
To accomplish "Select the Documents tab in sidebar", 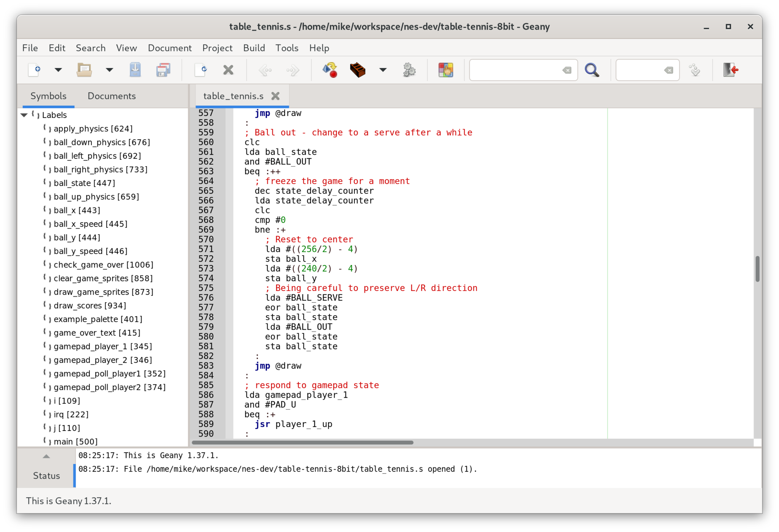I will [x=111, y=95].
